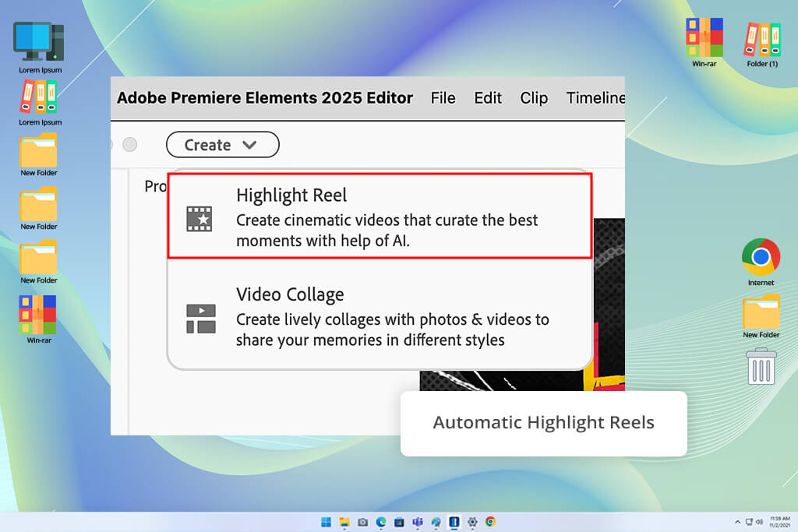Viewport: 798px width, 532px height.
Task: Click the gray circle window button beside Create
Action: point(130,145)
